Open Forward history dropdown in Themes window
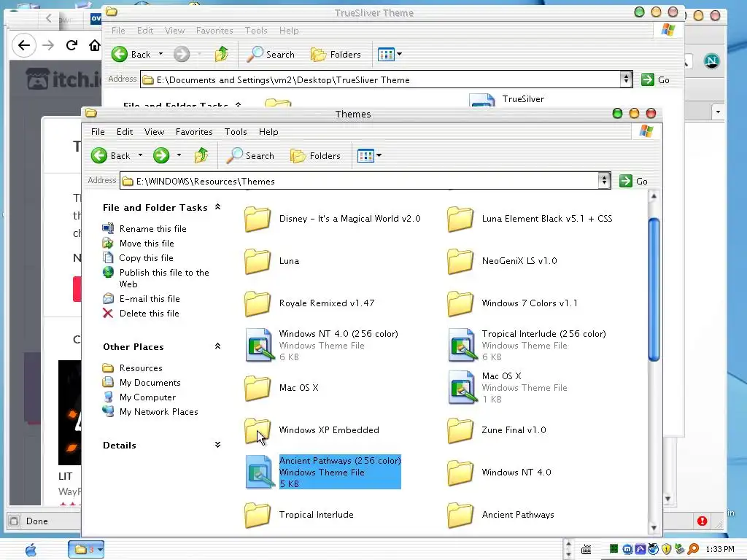This screenshot has height=560, width=747. point(179,155)
